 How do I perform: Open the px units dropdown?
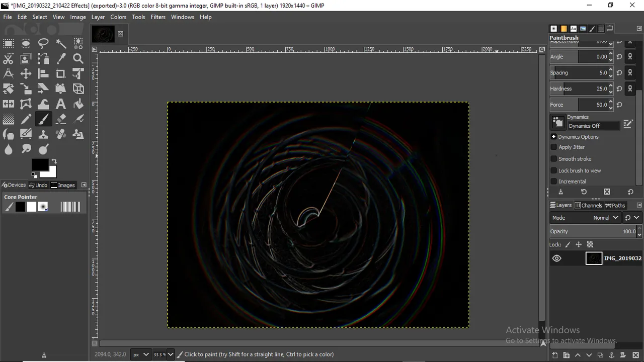pyautogui.click(x=140, y=354)
